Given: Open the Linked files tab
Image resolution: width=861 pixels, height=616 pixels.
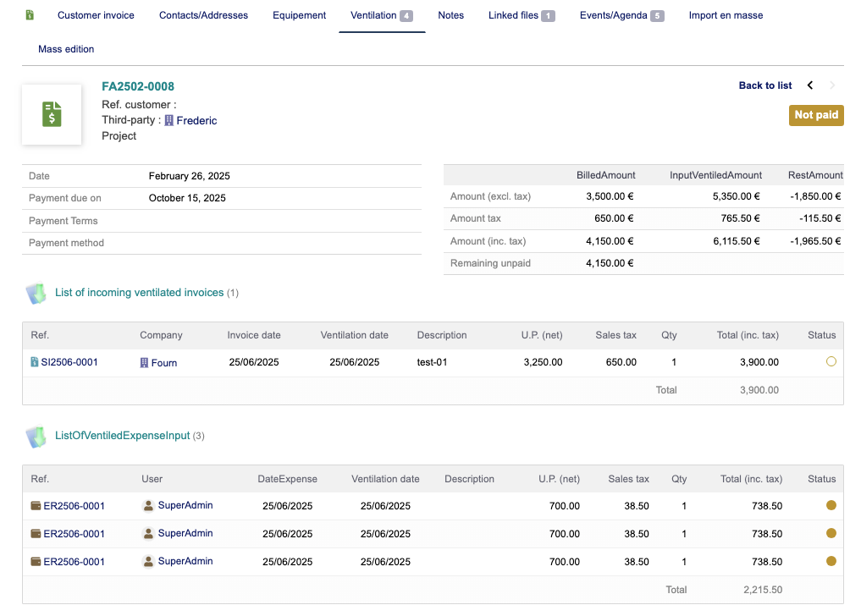Looking at the screenshot, I should pos(521,15).
